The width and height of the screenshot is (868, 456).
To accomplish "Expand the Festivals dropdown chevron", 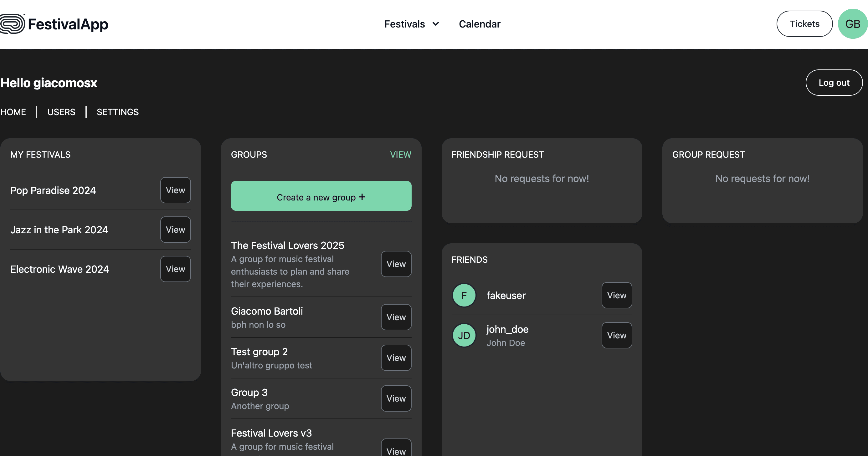I will (x=436, y=24).
